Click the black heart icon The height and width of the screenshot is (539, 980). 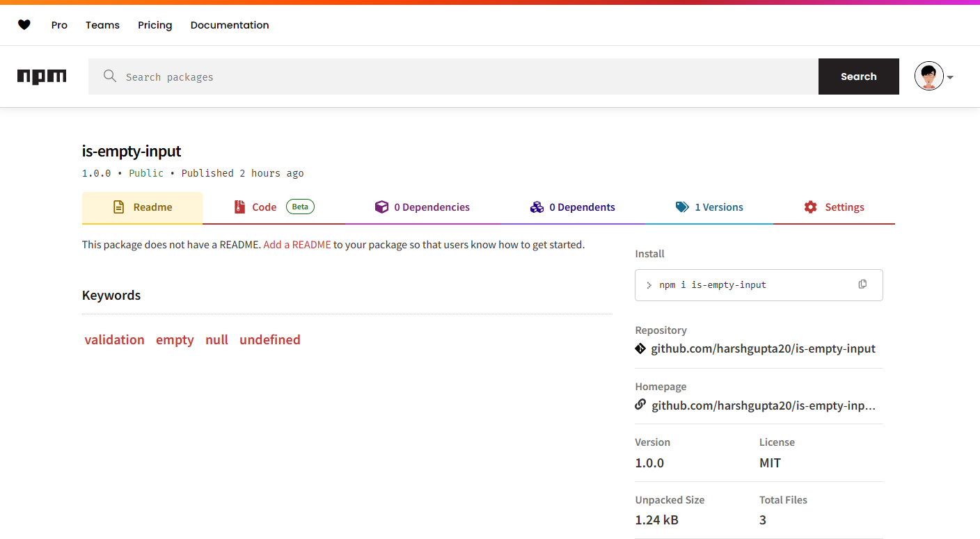click(24, 25)
